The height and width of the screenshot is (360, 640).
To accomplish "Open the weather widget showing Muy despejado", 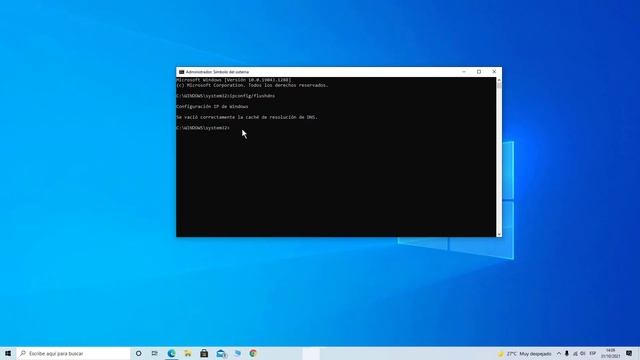I will coord(524,354).
